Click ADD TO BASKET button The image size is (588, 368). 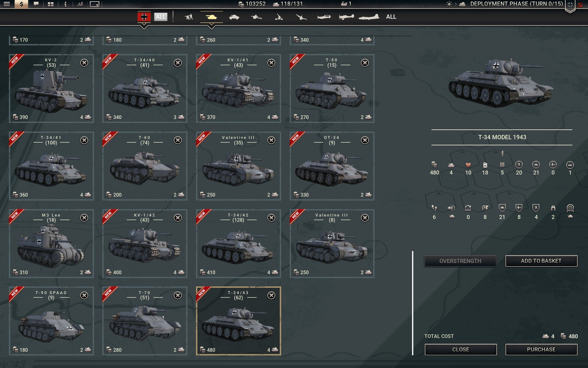pyautogui.click(x=541, y=261)
